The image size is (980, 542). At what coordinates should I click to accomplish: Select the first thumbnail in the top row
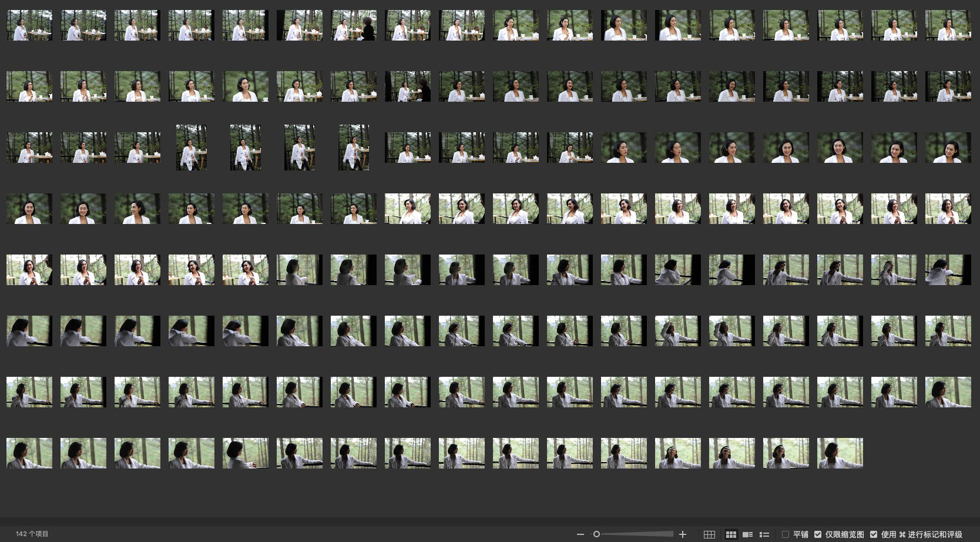click(x=29, y=25)
